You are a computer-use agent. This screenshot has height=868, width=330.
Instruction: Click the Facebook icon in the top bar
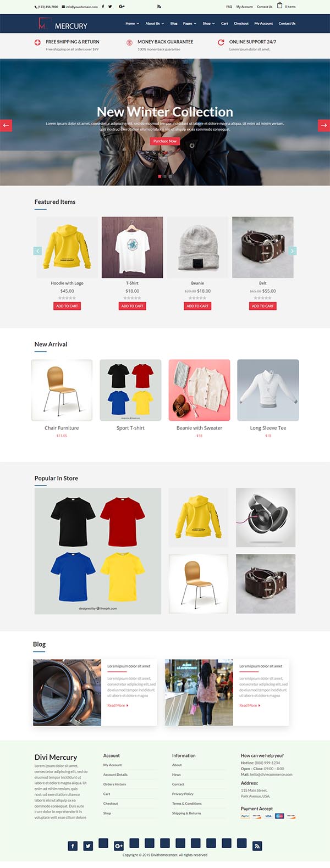103,7
